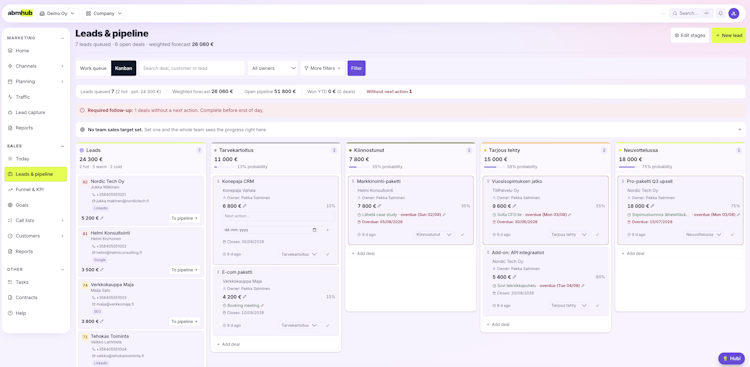Change stage dropdown on Vuosisopimuksen jatko card

[569, 235]
